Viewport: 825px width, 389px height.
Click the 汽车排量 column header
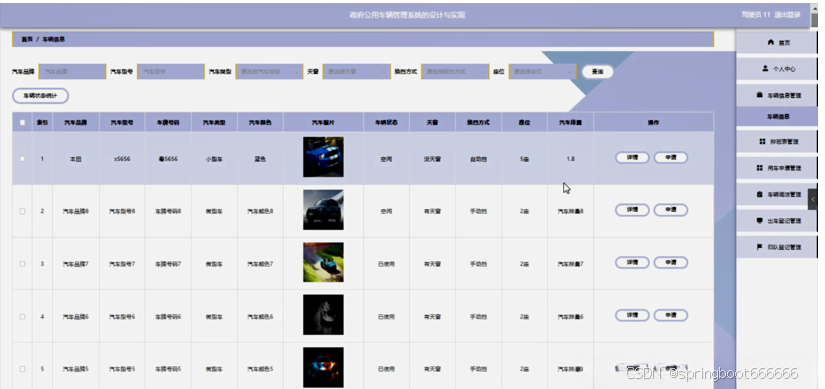point(570,123)
